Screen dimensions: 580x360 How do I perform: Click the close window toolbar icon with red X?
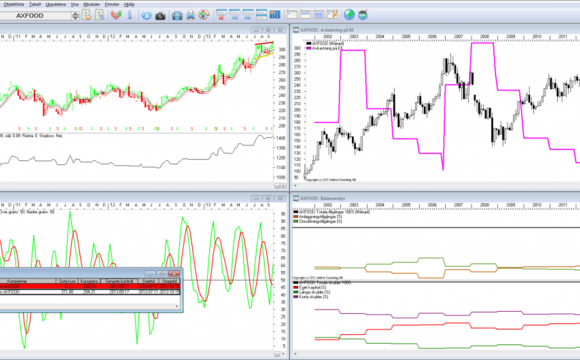[221, 15]
